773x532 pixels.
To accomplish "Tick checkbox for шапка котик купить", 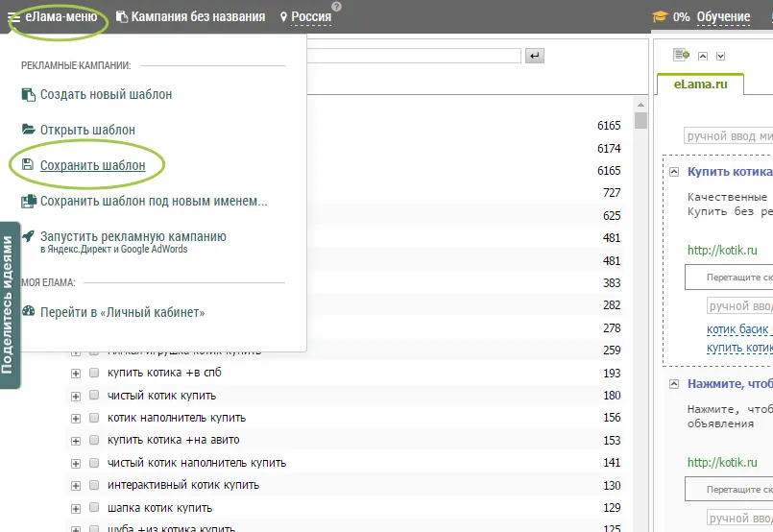I will [x=94, y=507].
